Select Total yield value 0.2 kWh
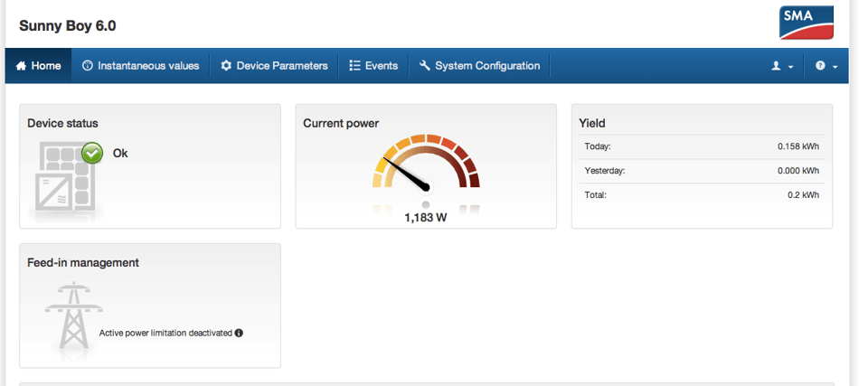The image size is (868, 386). tap(803, 195)
